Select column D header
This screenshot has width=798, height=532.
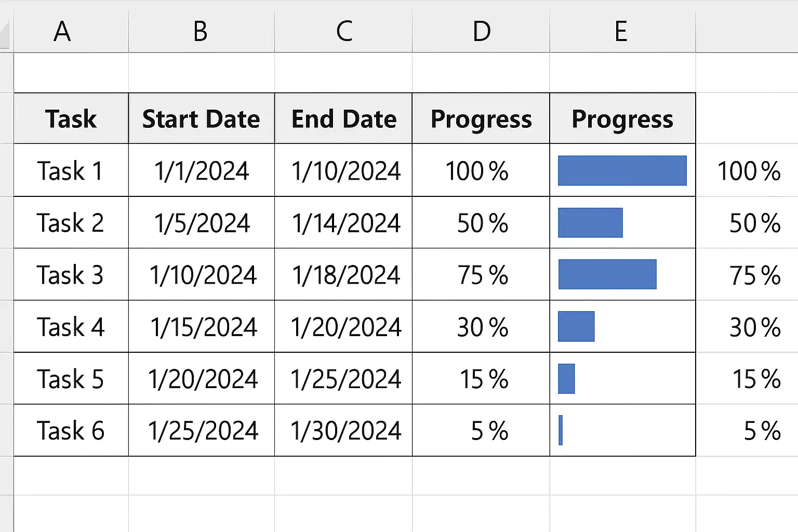481,31
